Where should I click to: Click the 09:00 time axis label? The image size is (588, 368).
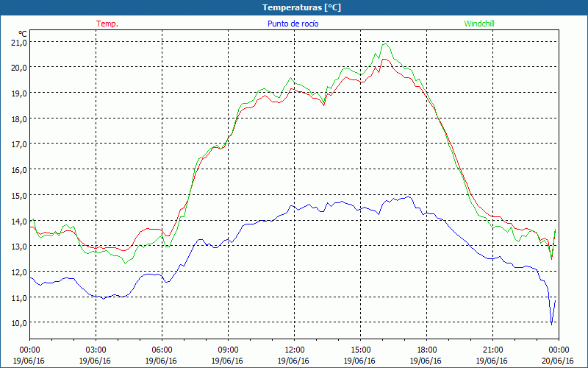[x=228, y=350]
